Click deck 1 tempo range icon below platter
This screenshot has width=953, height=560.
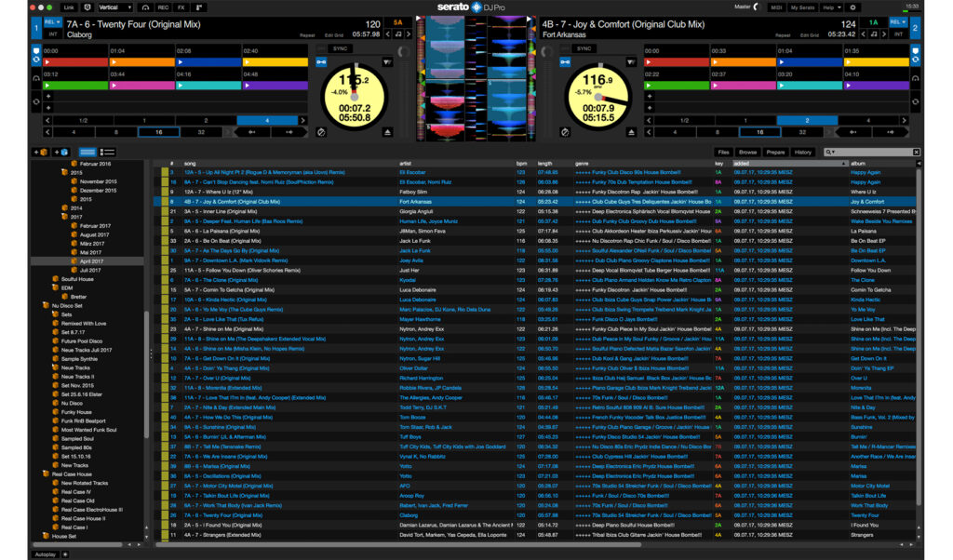point(321,132)
